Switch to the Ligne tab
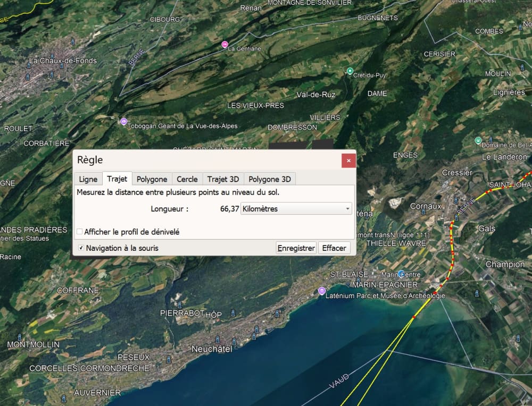 click(88, 179)
